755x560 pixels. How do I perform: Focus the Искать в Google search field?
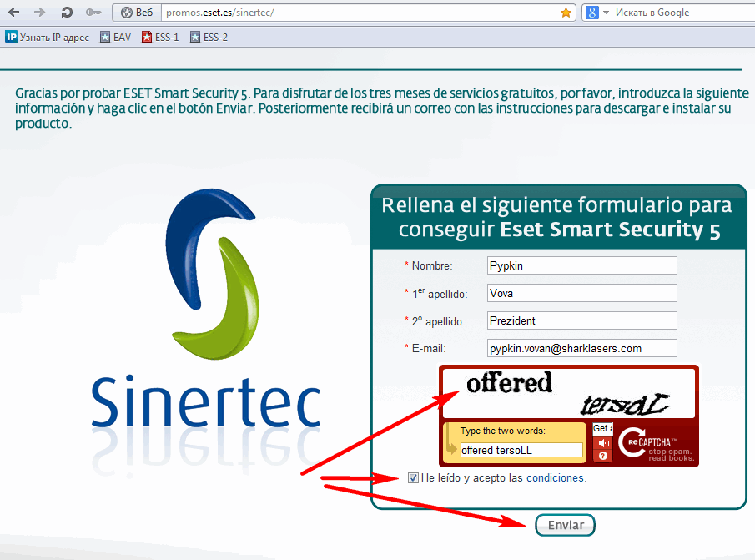coord(684,13)
